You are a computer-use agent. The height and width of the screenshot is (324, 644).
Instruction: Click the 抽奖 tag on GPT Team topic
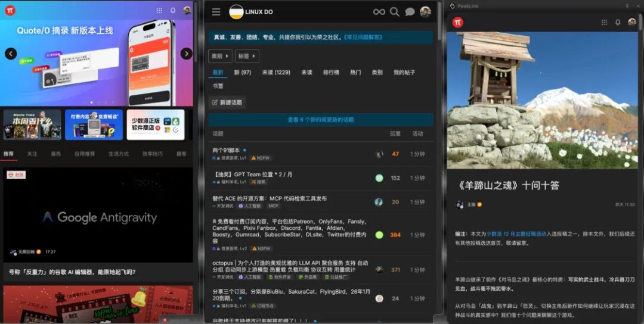(259, 182)
